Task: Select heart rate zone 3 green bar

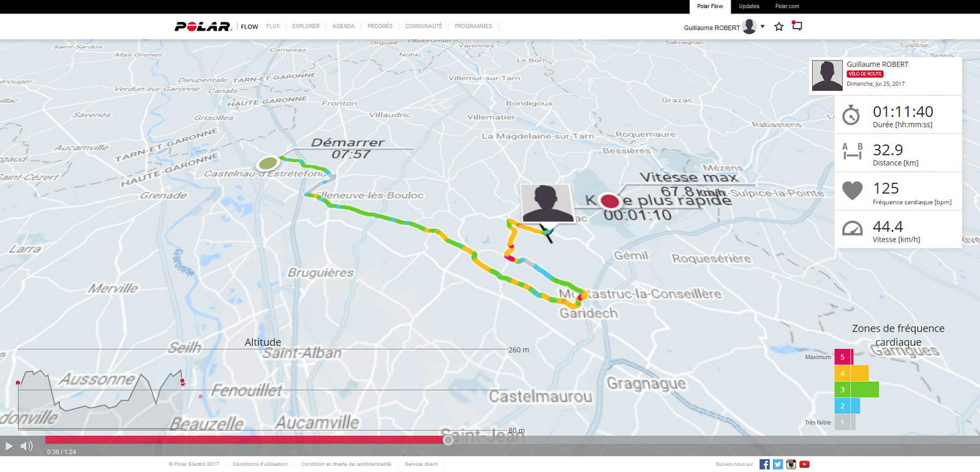Action: [857, 389]
